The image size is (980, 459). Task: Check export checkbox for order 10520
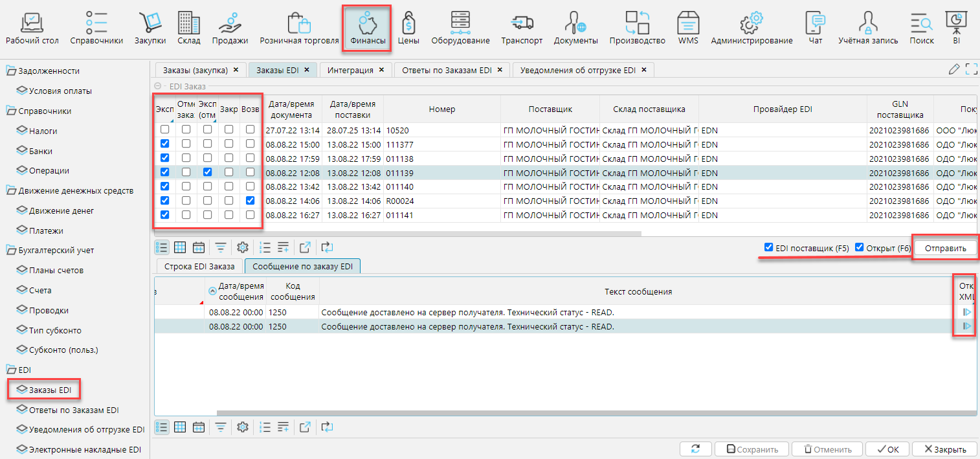coord(164,130)
